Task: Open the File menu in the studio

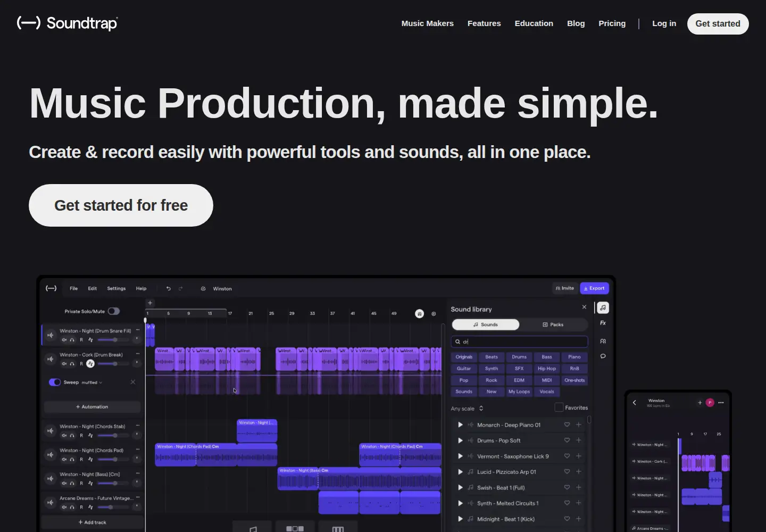Action: click(73, 288)
